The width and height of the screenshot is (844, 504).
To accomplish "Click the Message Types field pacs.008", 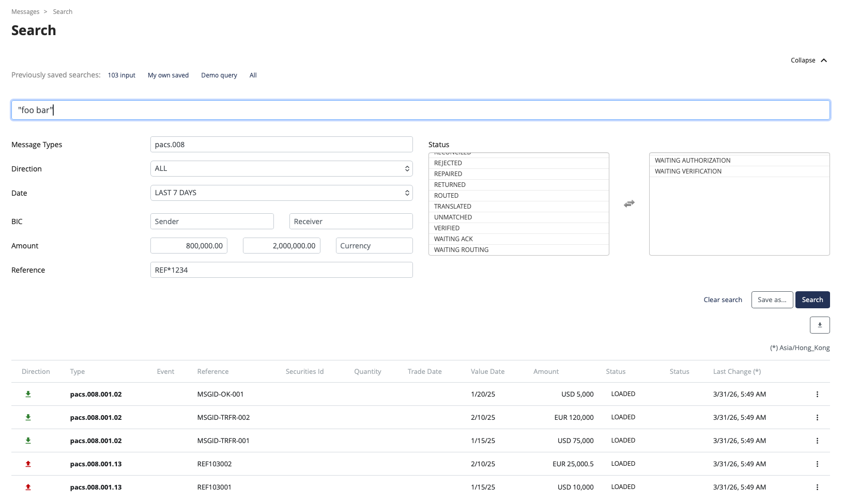I will coord(282,145).
